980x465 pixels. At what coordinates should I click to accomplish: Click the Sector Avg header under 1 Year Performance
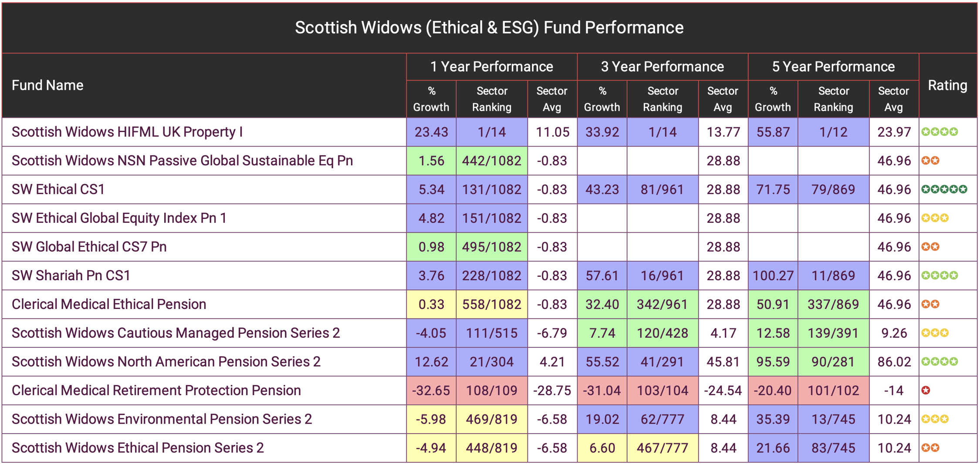coord(552,99)
